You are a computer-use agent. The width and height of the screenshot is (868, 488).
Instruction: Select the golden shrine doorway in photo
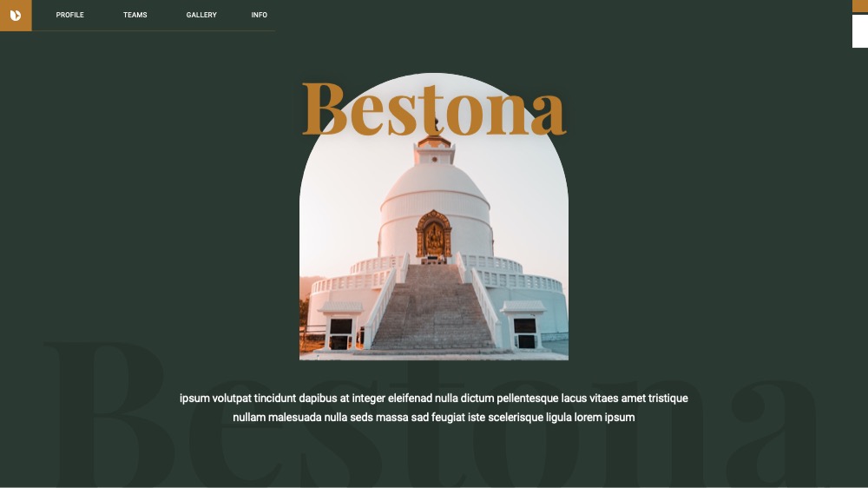pos(434,234)
